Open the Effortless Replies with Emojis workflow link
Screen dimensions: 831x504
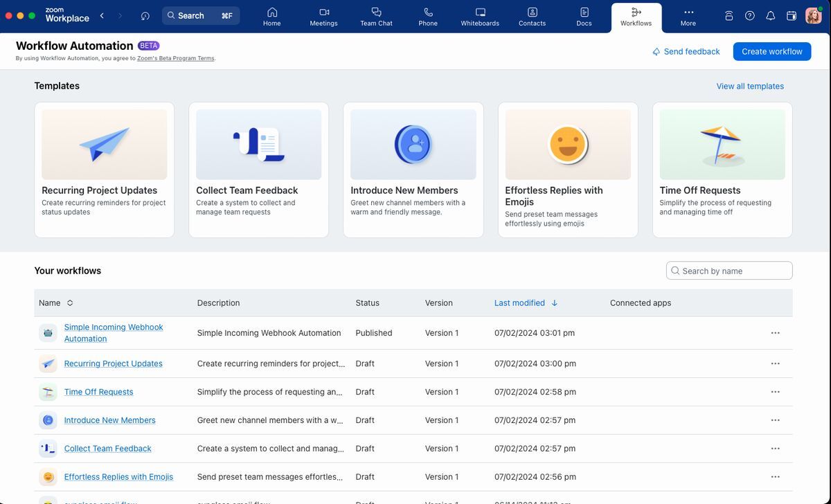point(119,477)
